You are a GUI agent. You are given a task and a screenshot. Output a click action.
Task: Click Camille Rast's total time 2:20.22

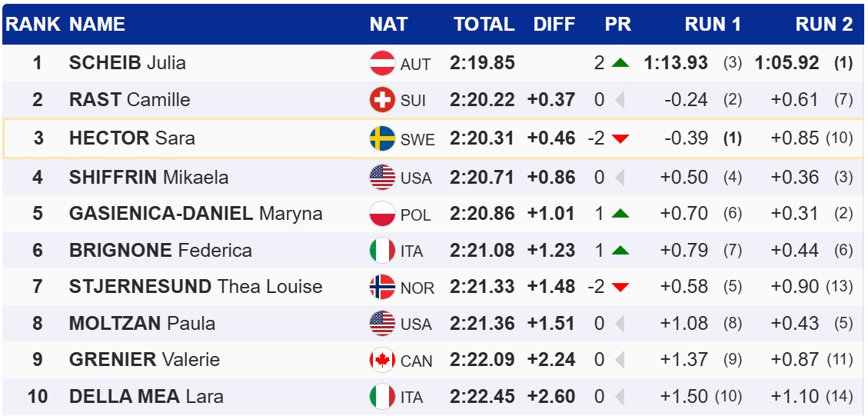click(x=482, y=100)
